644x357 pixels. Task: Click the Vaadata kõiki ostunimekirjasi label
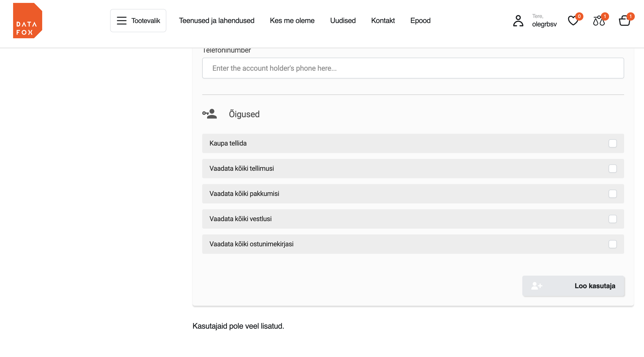coord(251,244)
